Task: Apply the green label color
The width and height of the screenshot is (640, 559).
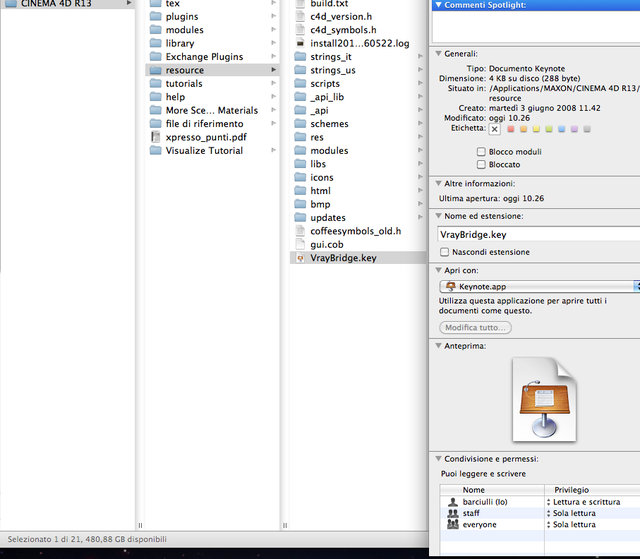Action: [x=549, y=129]
